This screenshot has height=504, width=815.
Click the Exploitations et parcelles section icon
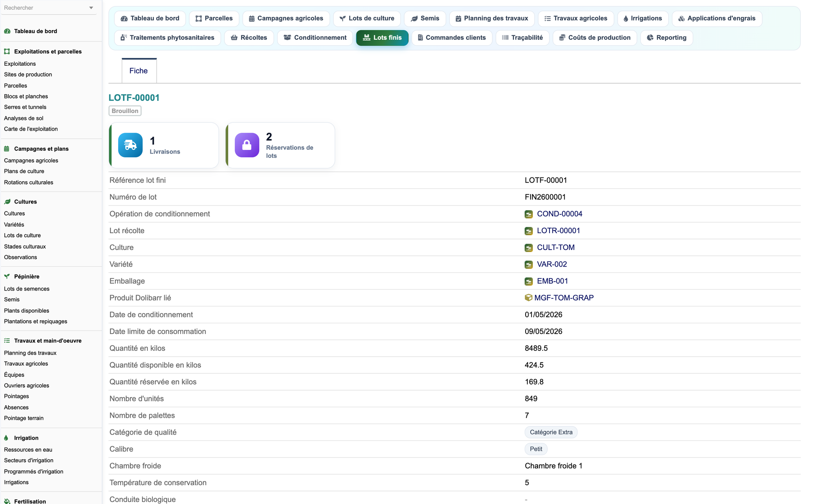pos(7,51)
